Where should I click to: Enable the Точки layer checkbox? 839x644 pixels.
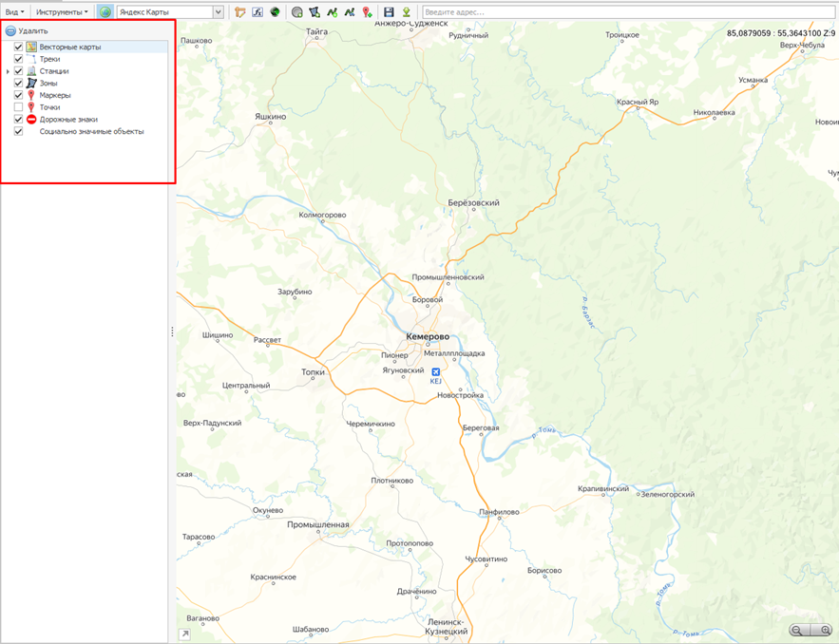click(19, 107)
